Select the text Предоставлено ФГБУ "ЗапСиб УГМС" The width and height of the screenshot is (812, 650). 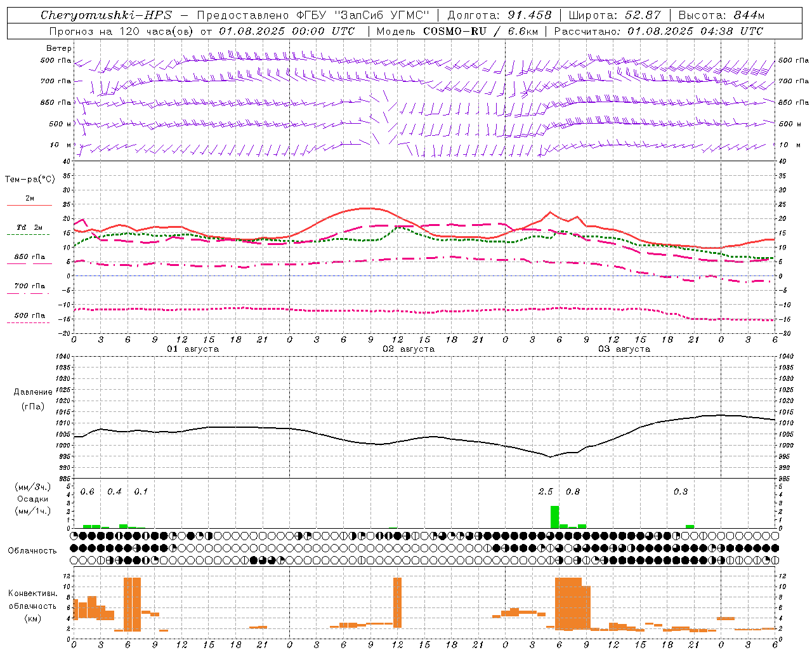[x=313, y=15]
